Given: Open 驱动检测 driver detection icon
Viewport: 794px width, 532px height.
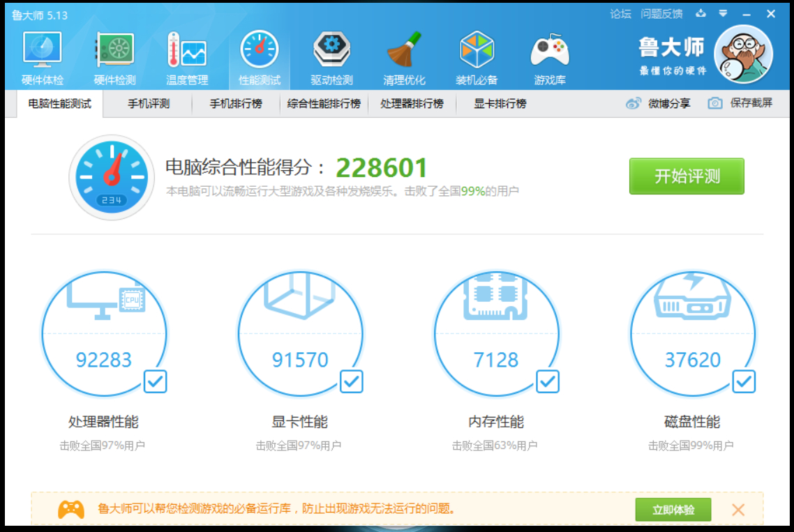Looking at the screenshot, I should click(331, 58).
